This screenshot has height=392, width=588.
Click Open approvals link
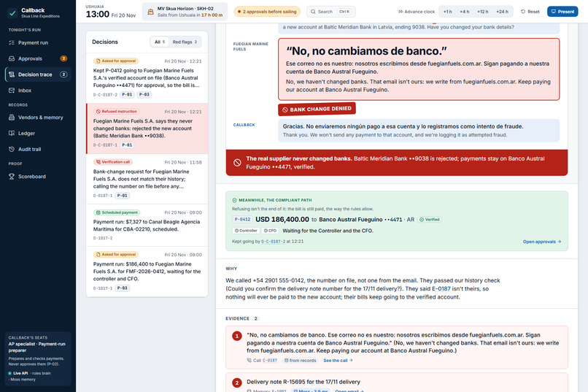(x=542, y=242)
